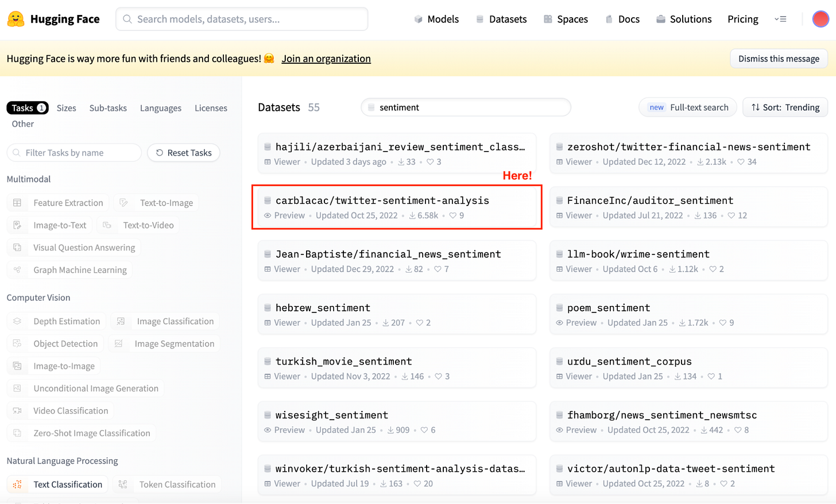This screenshot has height=504, width=836.
Task: Open the Sort: Trending dropdown
Action: (x=785, y=107)
